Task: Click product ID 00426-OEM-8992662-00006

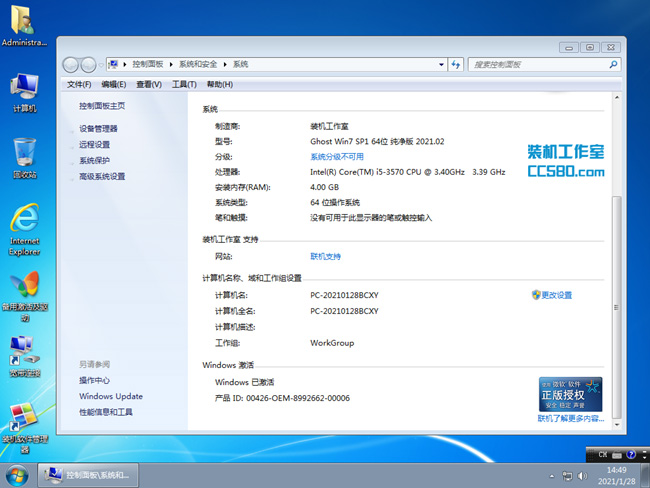Action: (298, 398)
